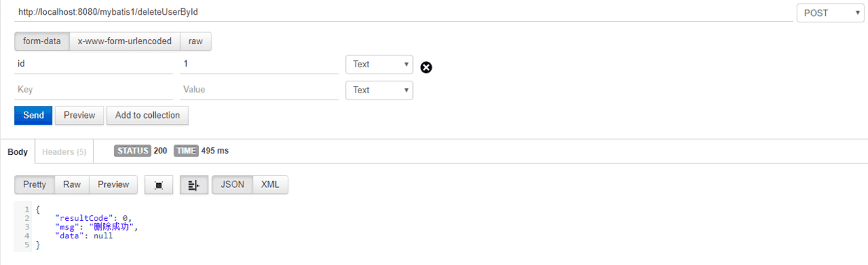Open the POST method dropdown

click(x=830, y=13)
